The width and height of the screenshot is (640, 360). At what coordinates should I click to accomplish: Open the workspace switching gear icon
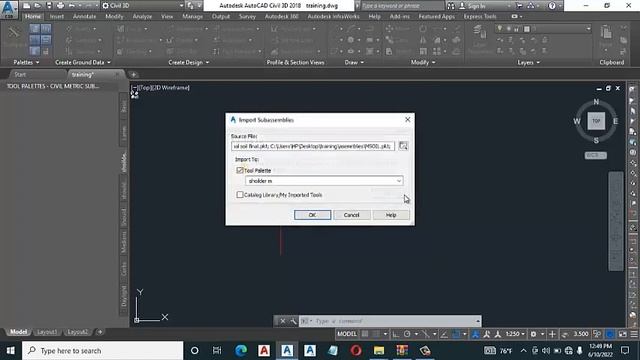click(x=533, y=334)
